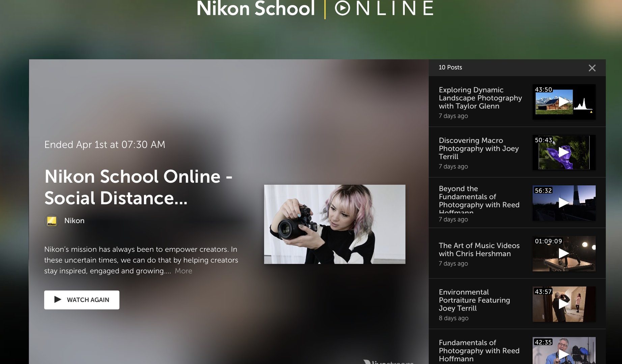This screenshot has width=622, height=364.
Task: Click the Nikon School Online event title
Action: (138, 187)
